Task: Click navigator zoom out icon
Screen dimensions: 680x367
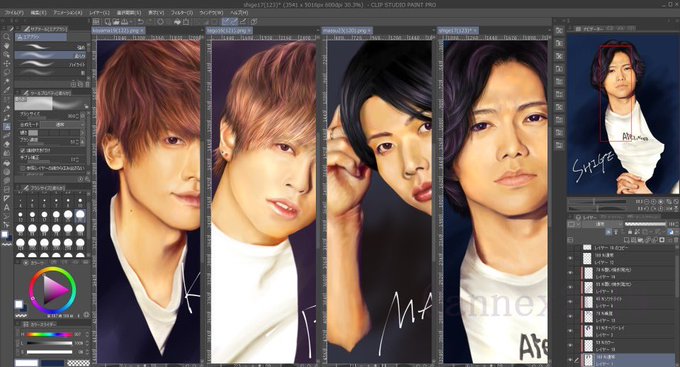Action: pos(647,202)
